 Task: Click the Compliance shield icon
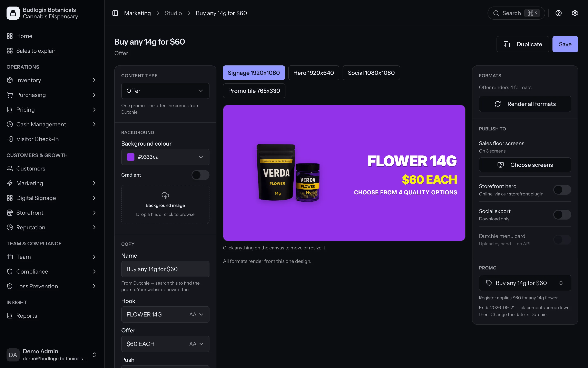(x=10, y=272)
